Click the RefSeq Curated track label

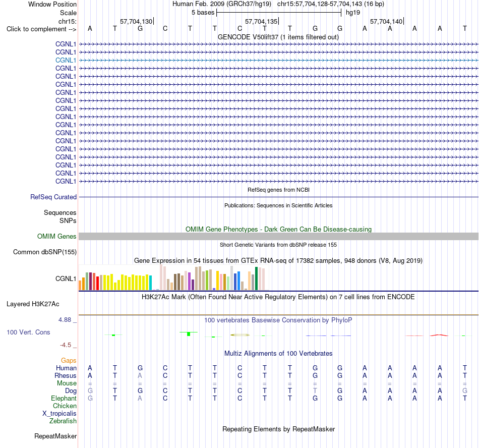click(x=53, y=197)
